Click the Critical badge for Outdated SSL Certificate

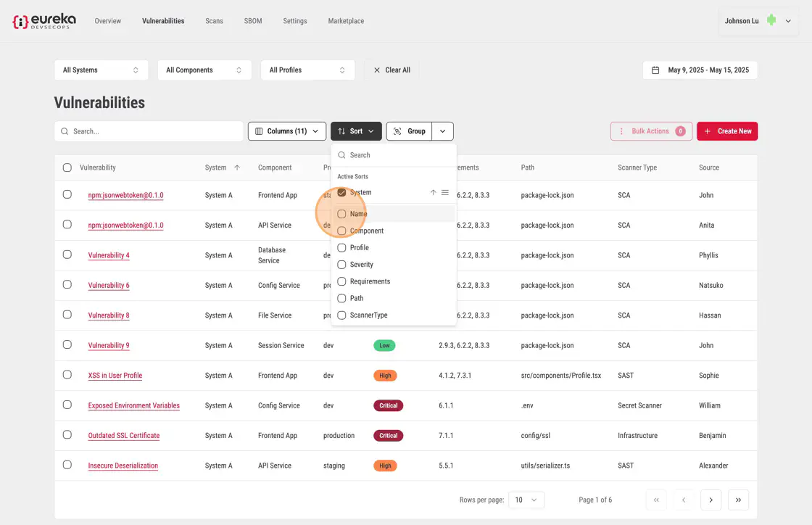(x=388, y=436)
